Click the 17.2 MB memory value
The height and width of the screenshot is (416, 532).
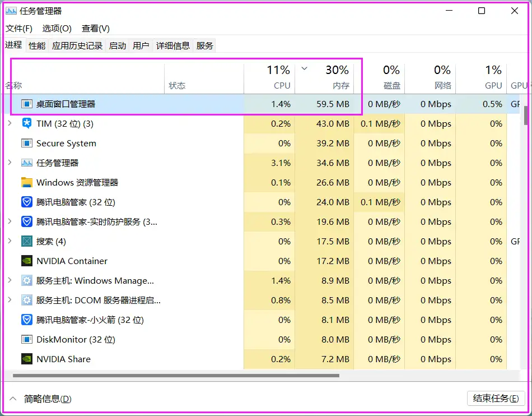333,261
